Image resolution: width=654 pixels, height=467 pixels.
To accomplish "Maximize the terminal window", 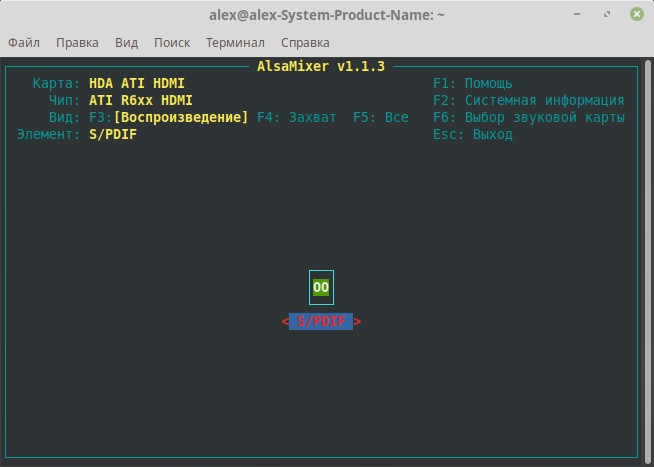I will [x=607, y=15].
